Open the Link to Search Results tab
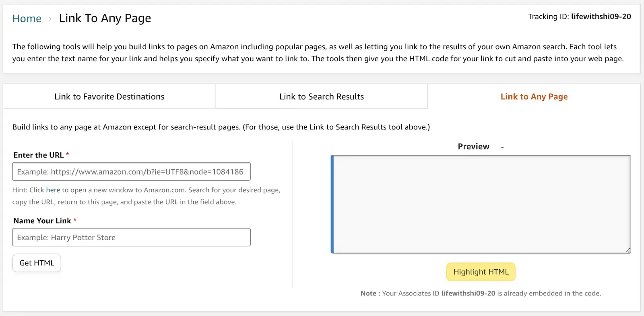644x316 pixels. click(321, 97)
